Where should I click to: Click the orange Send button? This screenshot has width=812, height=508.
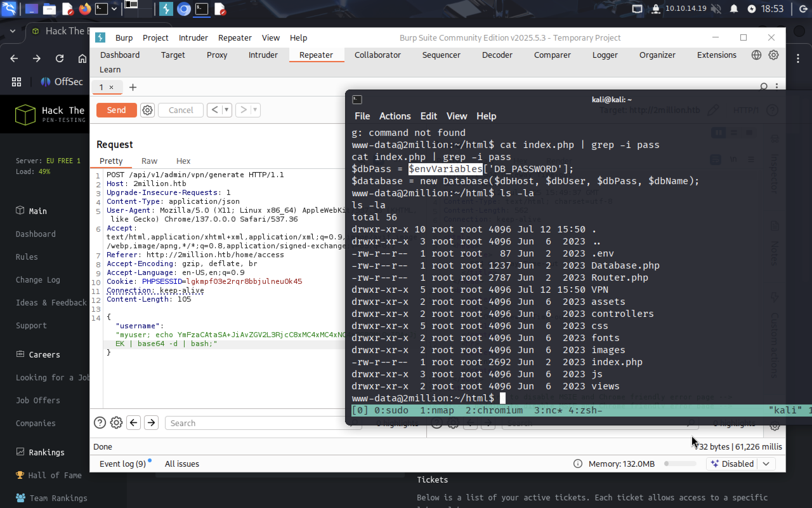[x=116, y=110]
